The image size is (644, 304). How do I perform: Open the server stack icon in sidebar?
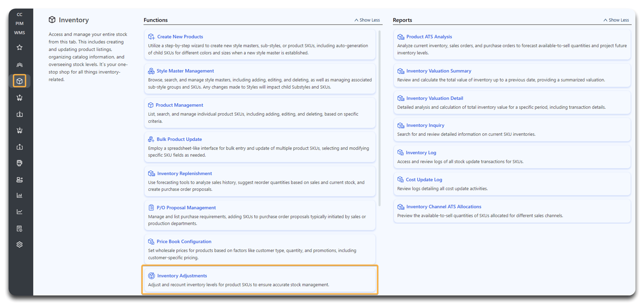pyautogui.click(x=19, y=180)
